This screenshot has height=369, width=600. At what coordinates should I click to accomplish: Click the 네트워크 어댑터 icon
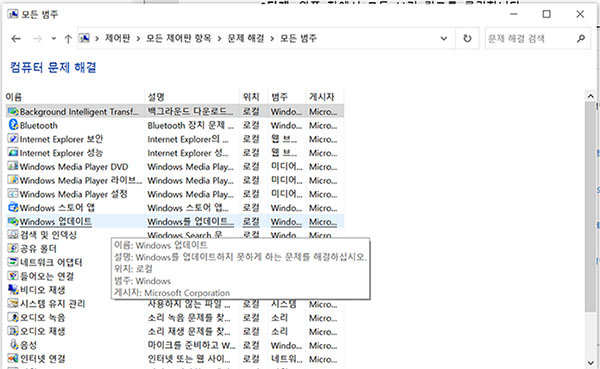pyautogui.click(x=13, y=262)
